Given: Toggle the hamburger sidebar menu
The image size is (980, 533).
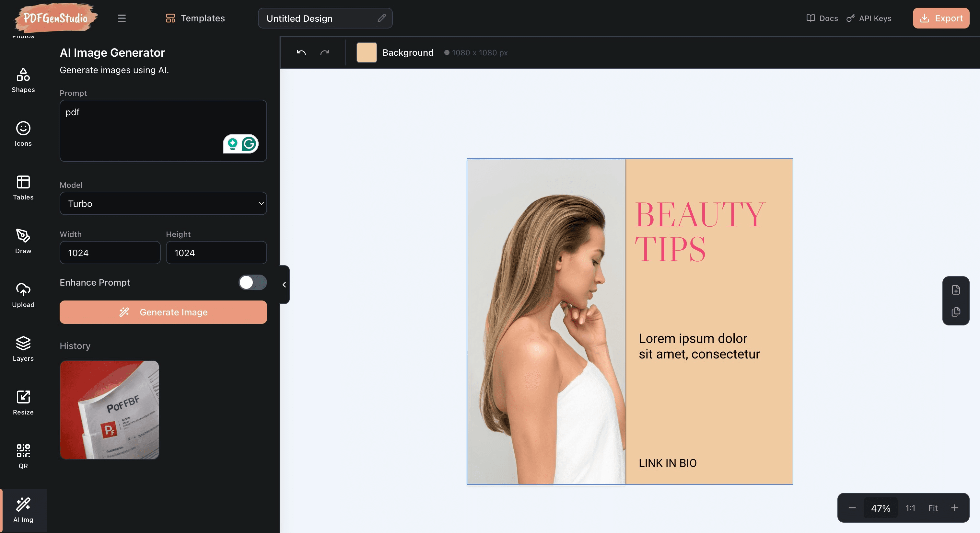Looking at the screenshot, I should [122, 18].
